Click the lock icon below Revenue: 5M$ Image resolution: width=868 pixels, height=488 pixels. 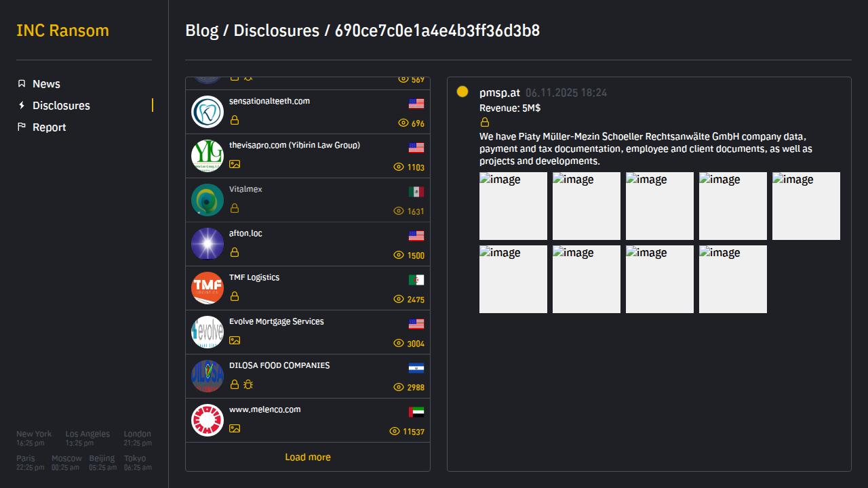pos(485,123)
